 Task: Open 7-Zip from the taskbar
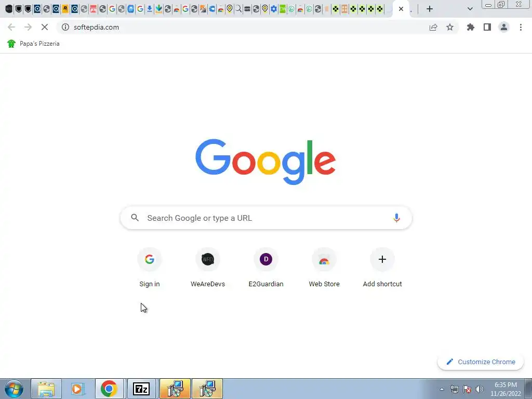(141, 389)
